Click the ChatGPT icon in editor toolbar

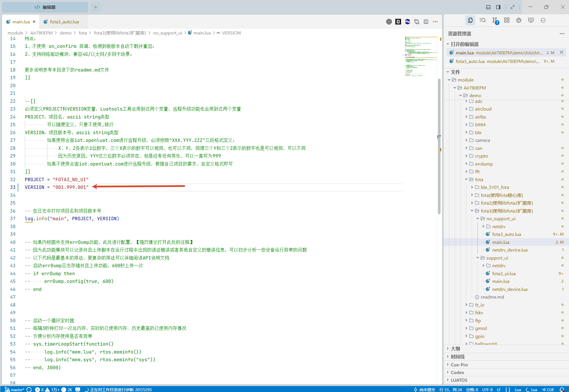click(x=389, y=22)
